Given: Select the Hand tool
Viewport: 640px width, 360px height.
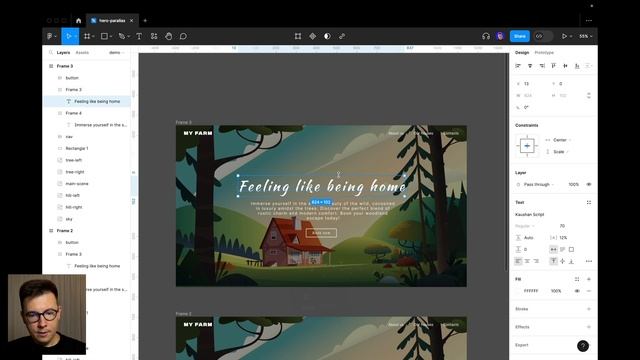Looking at the screenshot, I should (x=169, y=36).
